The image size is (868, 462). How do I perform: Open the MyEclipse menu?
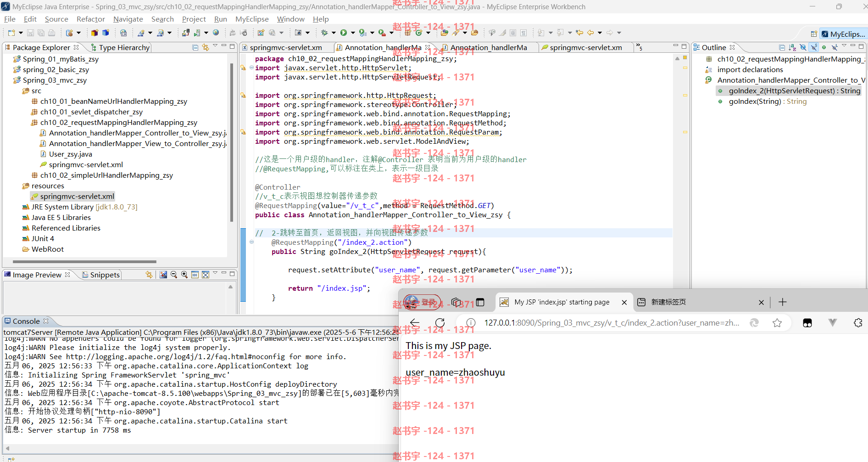(x=252, y=19)
